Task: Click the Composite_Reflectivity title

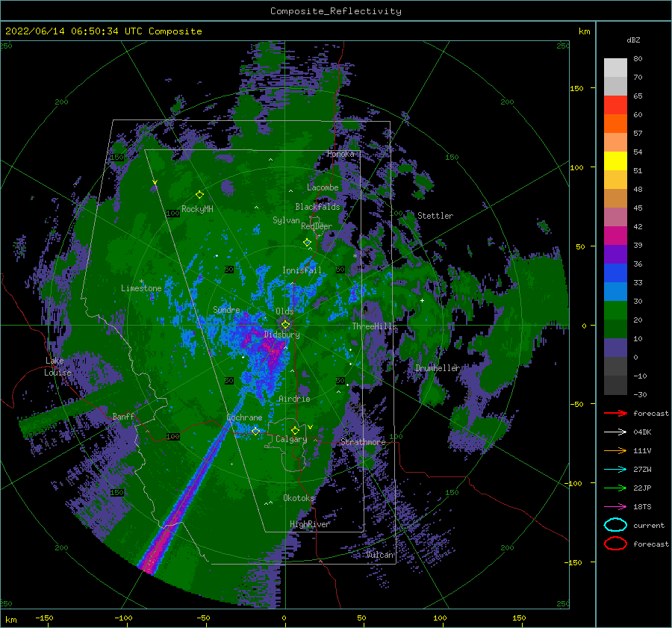Action: tap(335, 11)
